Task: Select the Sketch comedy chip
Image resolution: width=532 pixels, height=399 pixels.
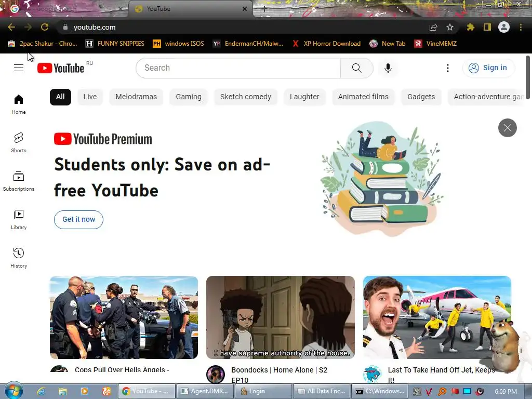Action: [x=246, y=97]
